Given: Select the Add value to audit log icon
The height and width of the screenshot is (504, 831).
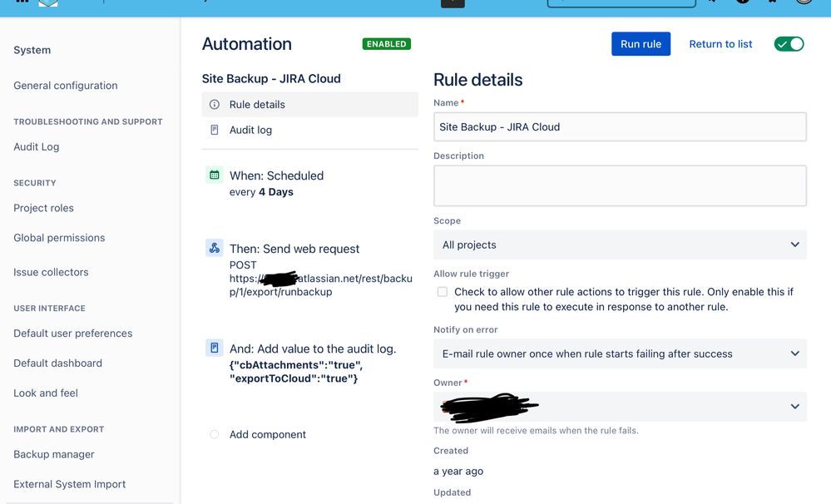Looking at the screenshot, I should [214, 348].
